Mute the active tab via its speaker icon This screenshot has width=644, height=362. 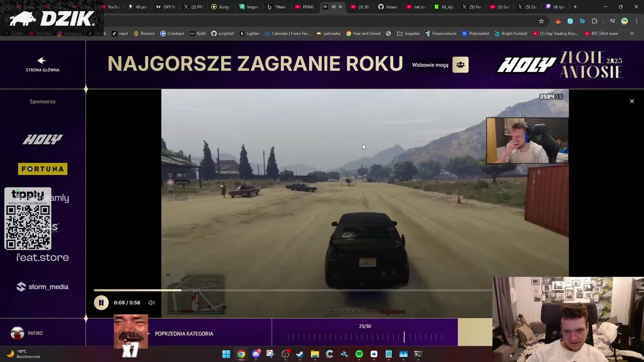pyautogui.click(x=333, y=7)
